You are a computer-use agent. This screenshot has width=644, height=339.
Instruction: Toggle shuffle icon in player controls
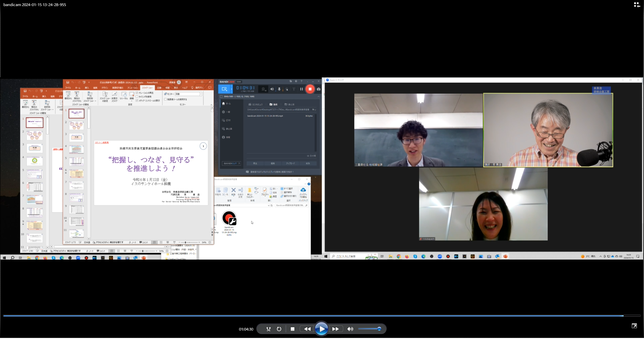268,329
